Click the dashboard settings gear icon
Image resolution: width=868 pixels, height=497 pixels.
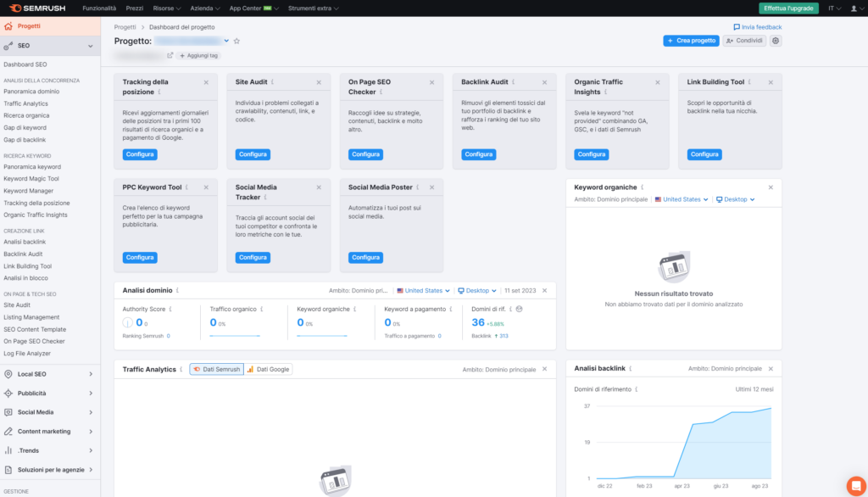coord(775,40)
